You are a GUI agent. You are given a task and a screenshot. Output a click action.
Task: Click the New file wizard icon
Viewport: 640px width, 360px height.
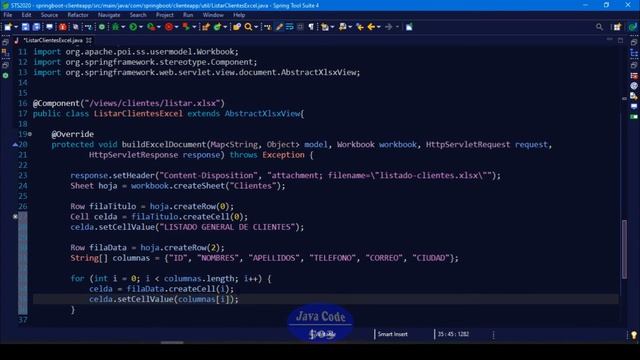click(x=8, y=27)
